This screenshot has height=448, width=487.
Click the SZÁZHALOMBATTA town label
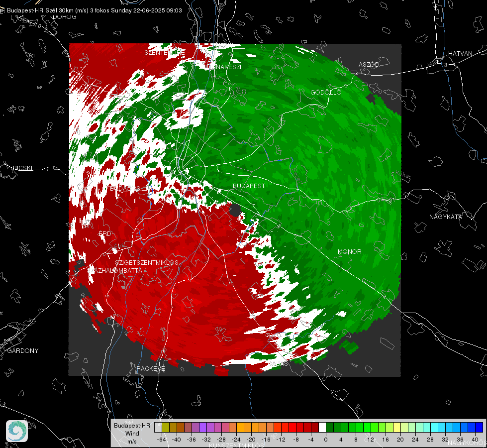click(x=114, y=270)
